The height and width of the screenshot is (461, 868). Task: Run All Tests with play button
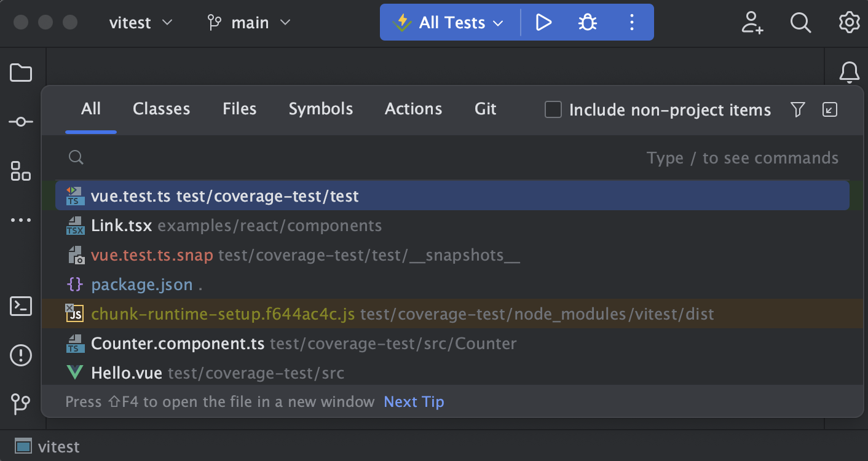click(x=543, y=23)
